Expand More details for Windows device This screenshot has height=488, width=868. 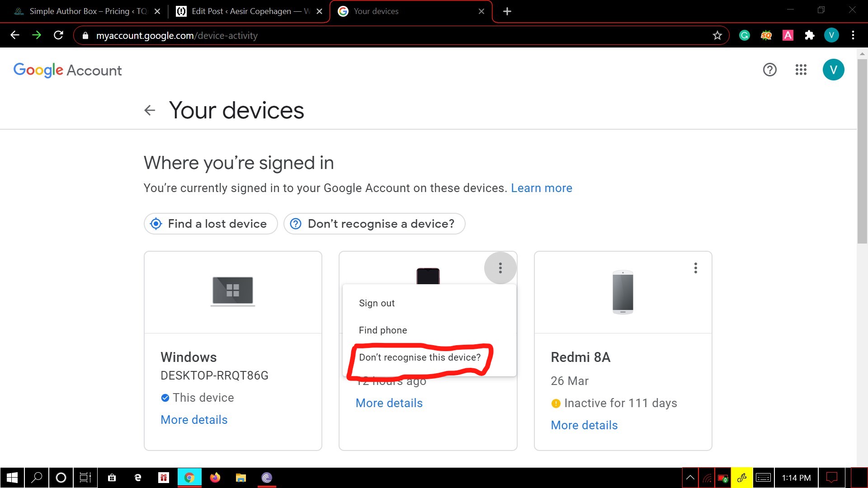[x=194, y=420]
